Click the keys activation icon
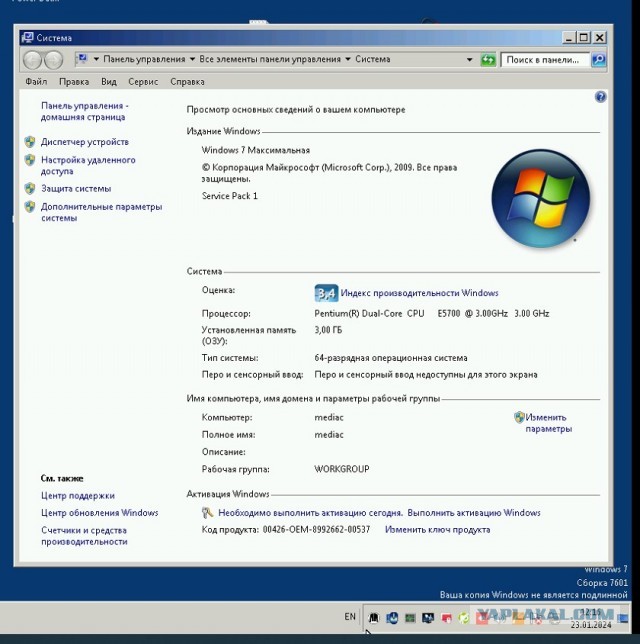Screen dimensions: 640x644 click(207, 513)
